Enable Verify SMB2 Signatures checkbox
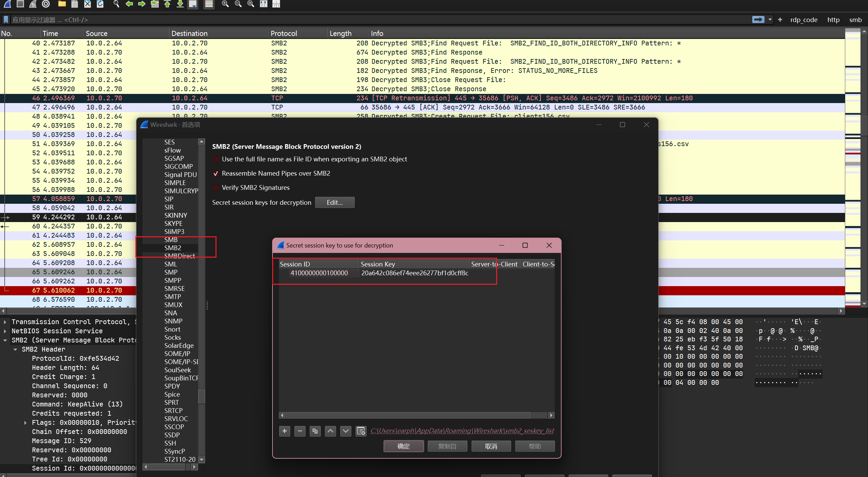Image resolution: width=868 pixels, height=477 pixels. point(216,188)
